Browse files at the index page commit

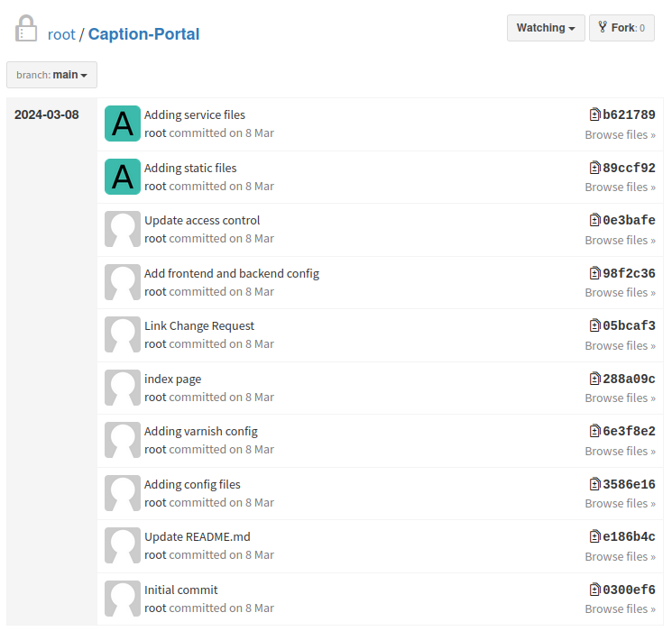[x=620, y=398]
